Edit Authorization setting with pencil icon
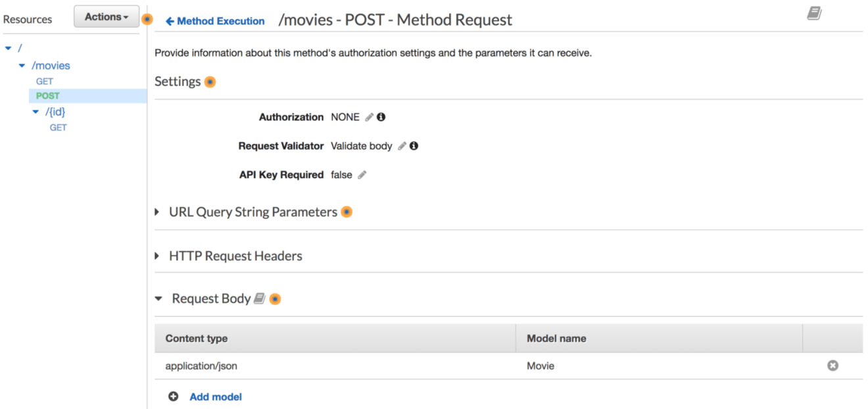This screenshot has height=409, width=868. [x=369, y=117]
